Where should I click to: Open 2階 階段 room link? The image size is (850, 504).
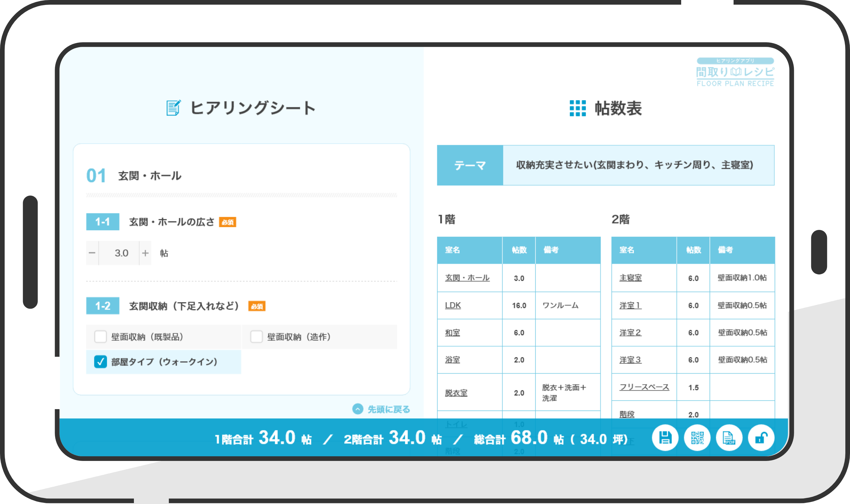pyautogui.click(x=627, y=414)
